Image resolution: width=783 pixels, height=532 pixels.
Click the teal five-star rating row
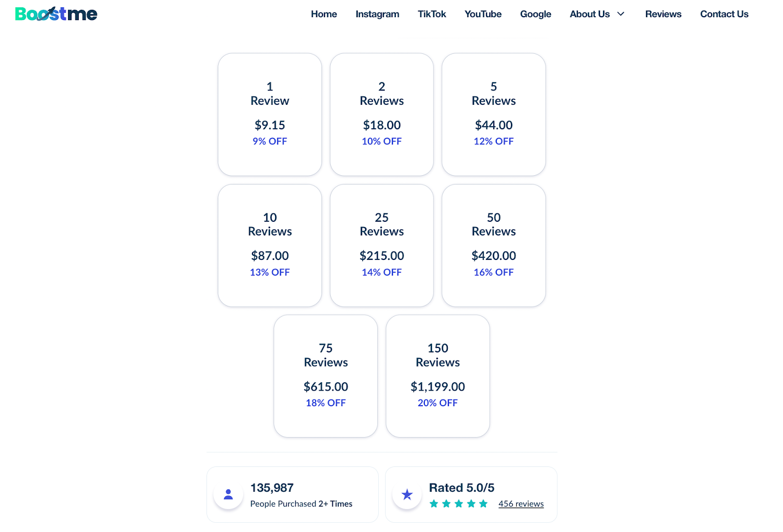(458, 504)
